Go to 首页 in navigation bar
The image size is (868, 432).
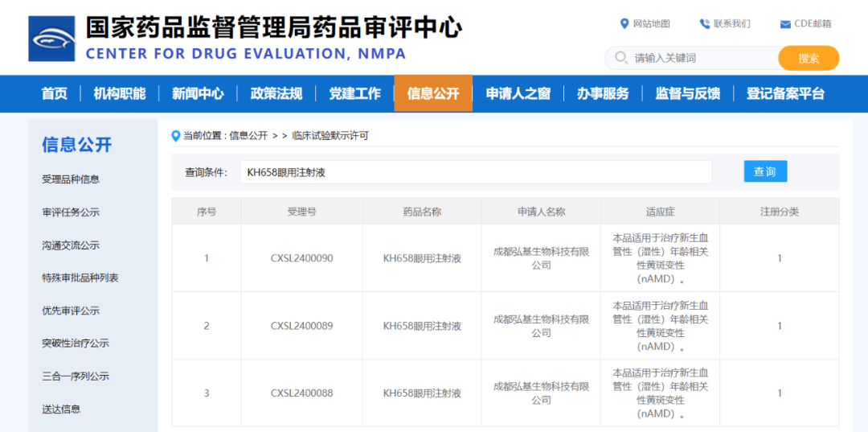tap(55, 93)
